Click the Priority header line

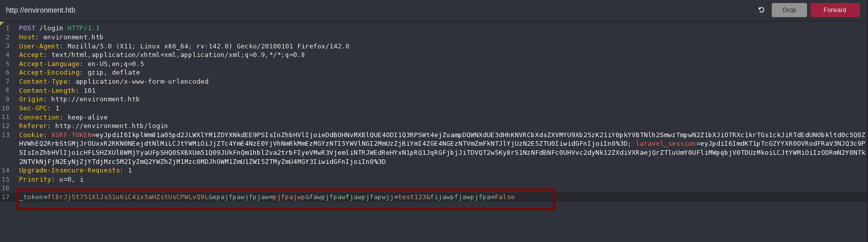(x=51, y=179)
